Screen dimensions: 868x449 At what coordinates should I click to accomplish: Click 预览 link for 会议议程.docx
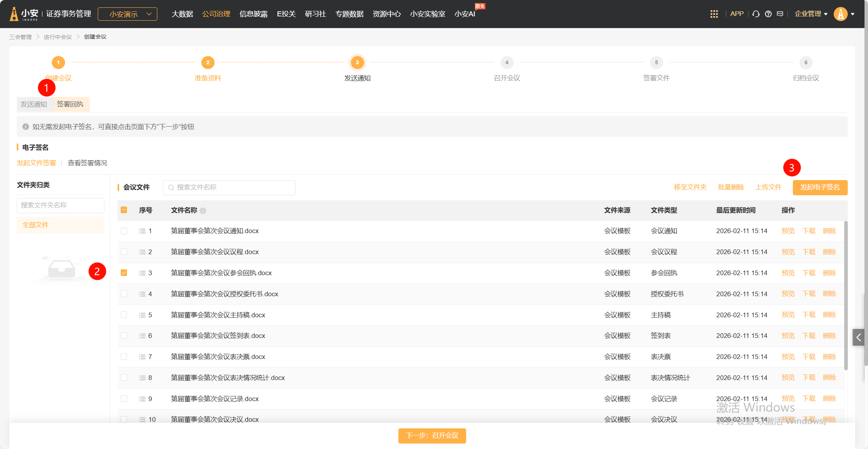click(788, 252)
